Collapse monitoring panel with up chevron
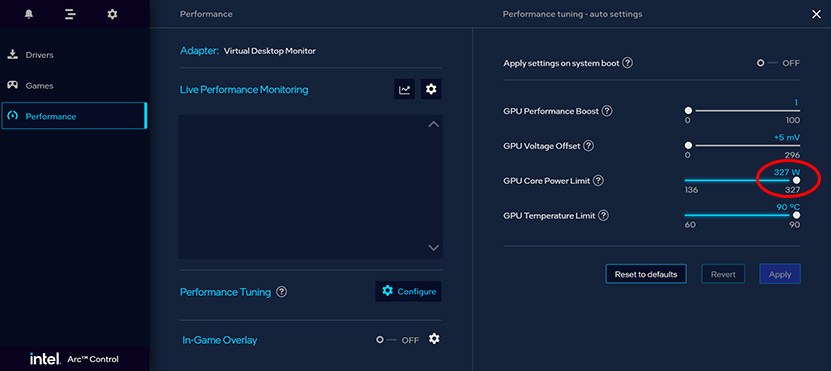Screen dimensions: 831x371 click(x=434, y=125)
